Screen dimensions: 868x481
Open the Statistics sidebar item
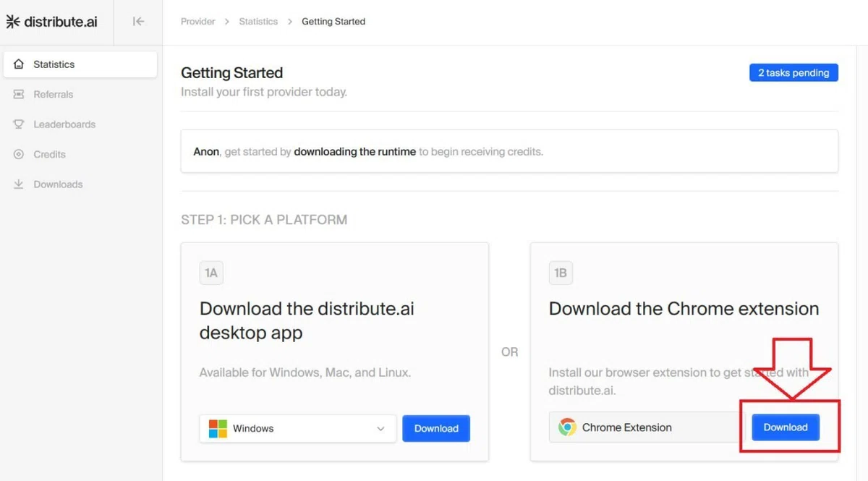tap(80, 64)
